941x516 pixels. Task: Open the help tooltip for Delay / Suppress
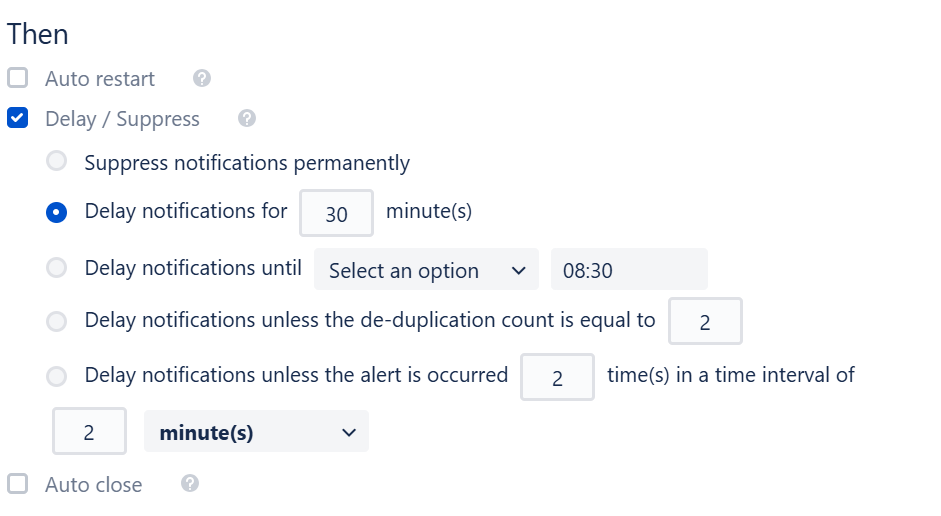(247, 118)
